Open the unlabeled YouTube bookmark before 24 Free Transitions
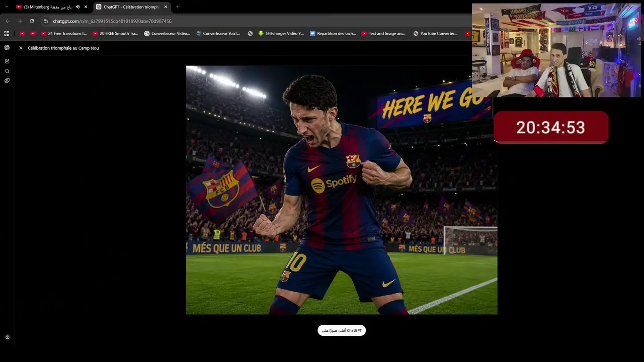This screenshot has width=644, height=362. tap(33, 34)
